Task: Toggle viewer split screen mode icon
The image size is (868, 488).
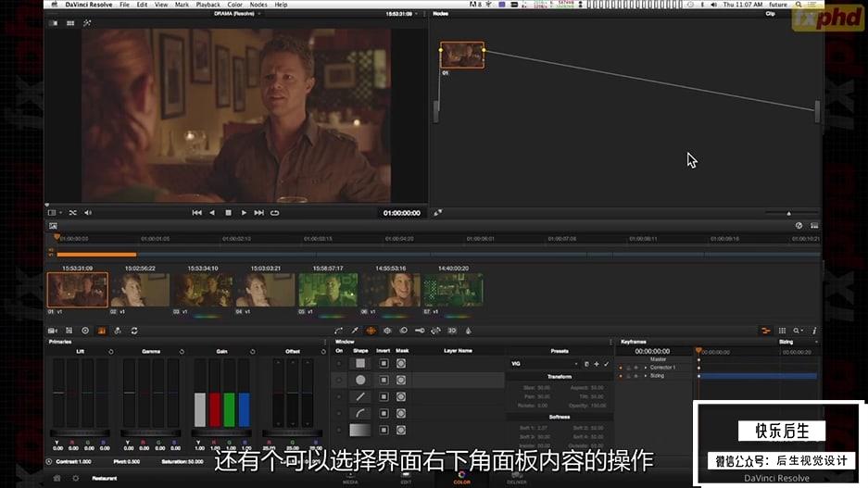Action: [x=70, y=23]
